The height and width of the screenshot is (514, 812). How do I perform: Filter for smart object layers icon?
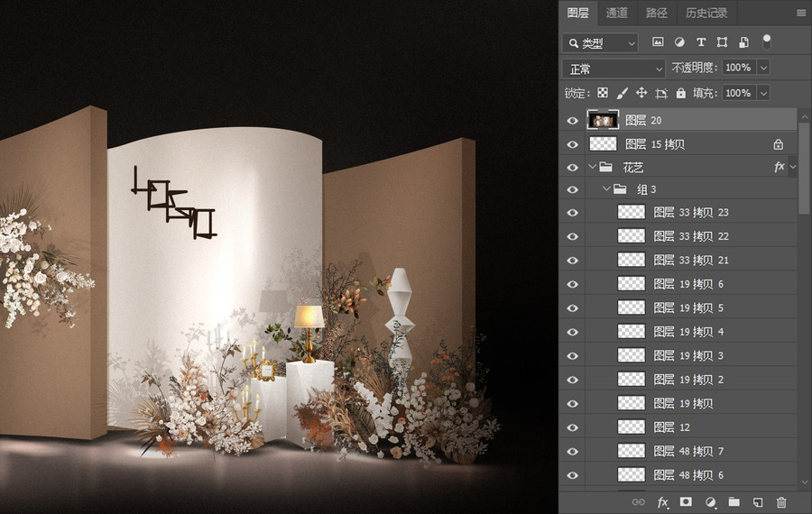click(x=743, y=41)
